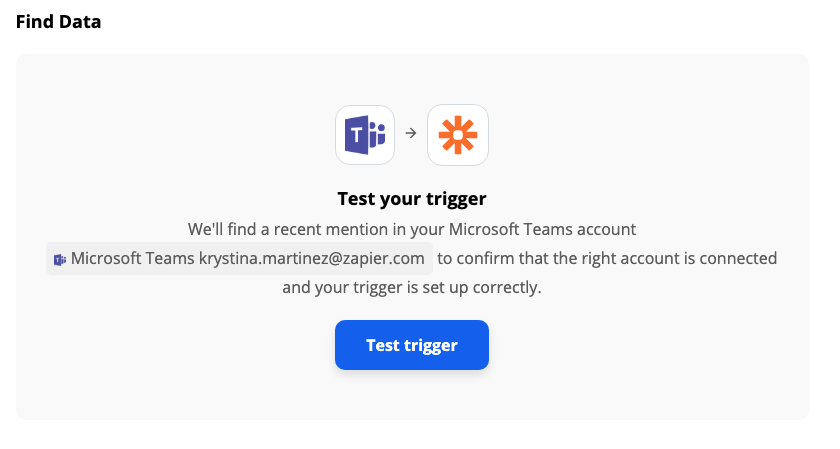Image resolution: width=840 pixels, height=449 pixels.
Task: Click the "Microsoft Teams" label inside the account chip
Action: (x=132, y=258)
